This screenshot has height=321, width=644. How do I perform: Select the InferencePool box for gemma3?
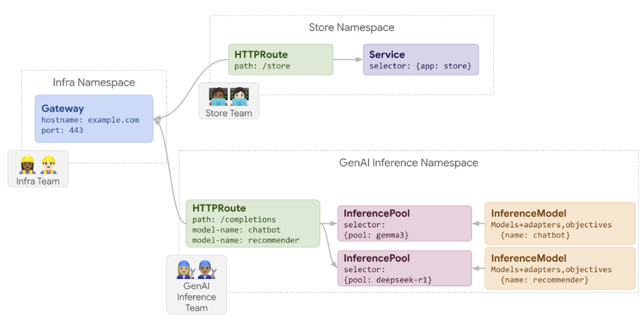pos(405,223)
